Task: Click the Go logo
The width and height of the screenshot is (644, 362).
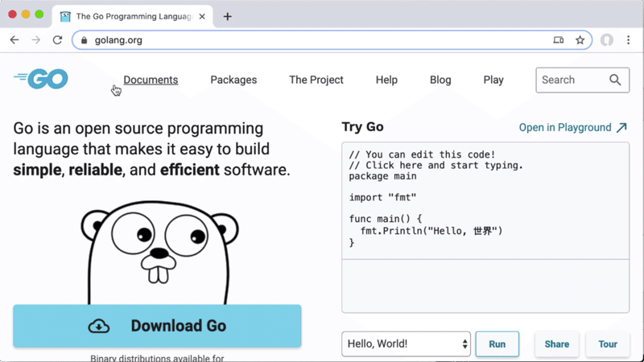Action: (41, 79)
